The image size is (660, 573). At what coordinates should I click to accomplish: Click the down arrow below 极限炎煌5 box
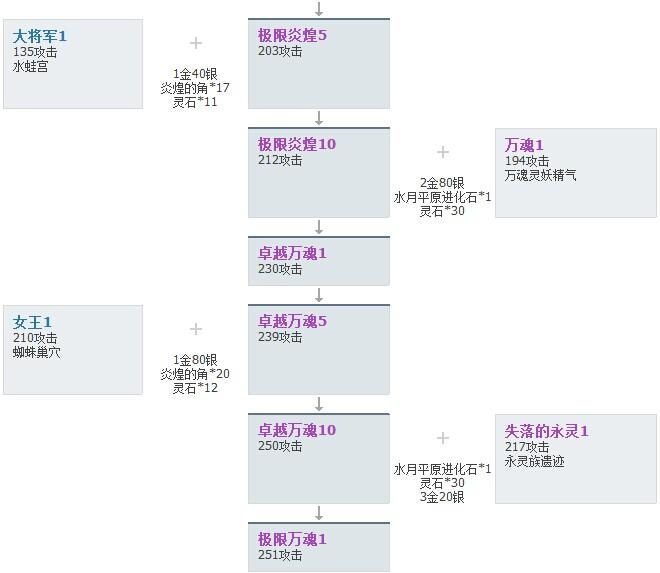tap(319, 118)
